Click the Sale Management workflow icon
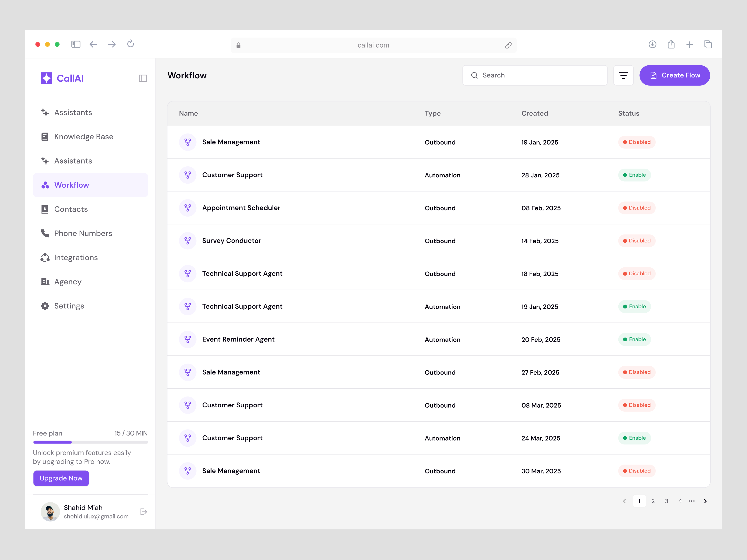 (188, 142)
